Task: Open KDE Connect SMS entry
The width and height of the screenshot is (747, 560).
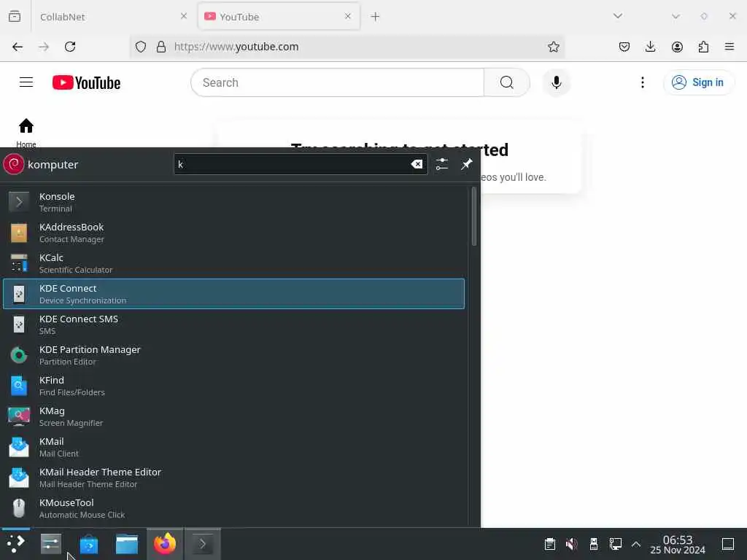Action: [233, 324]
